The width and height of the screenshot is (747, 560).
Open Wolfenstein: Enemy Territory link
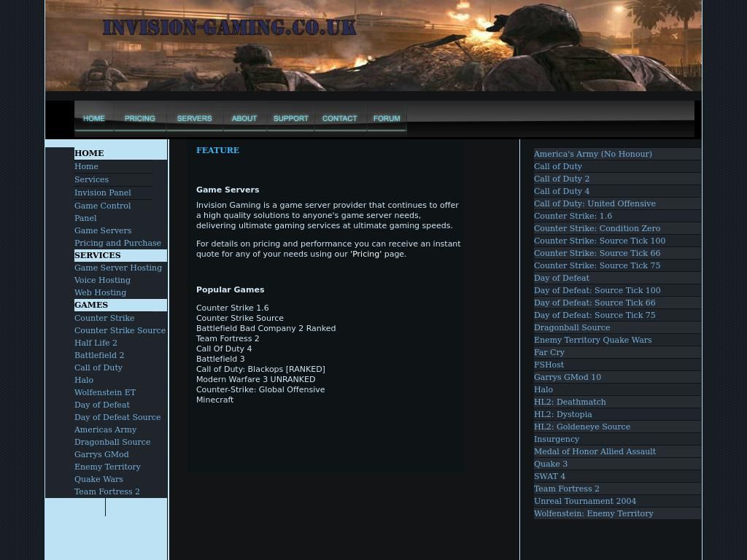pos(617,513)
